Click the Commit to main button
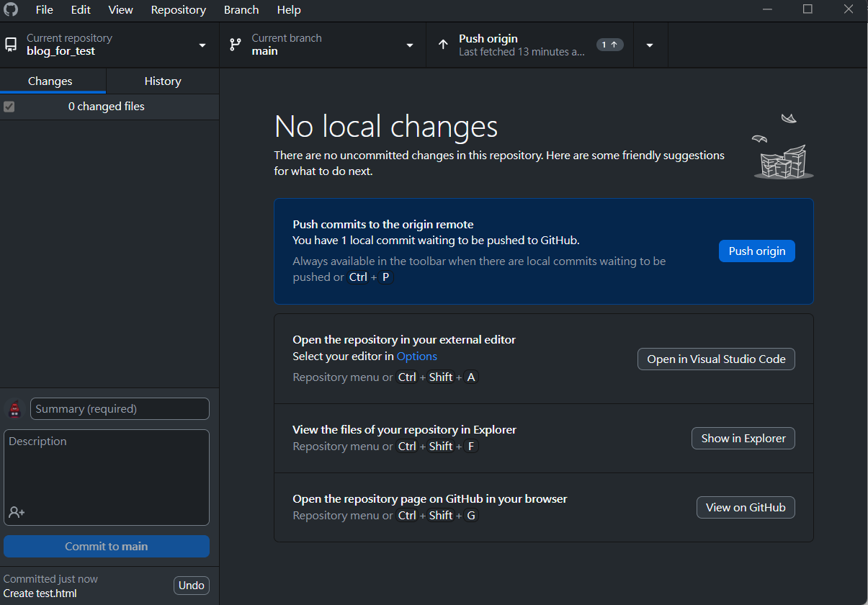This screenshot has width=868, height=605. coord(107,546)
